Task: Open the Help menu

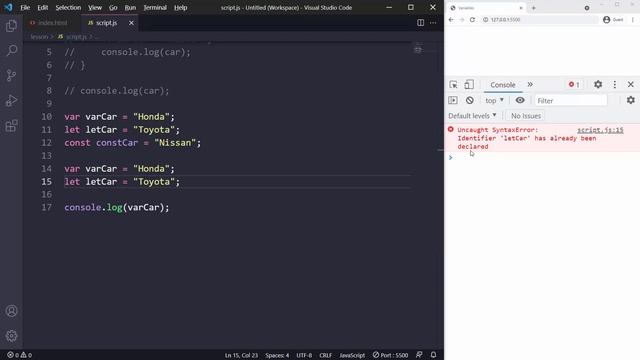Action: pyautogui.click(x=180, y=7)
